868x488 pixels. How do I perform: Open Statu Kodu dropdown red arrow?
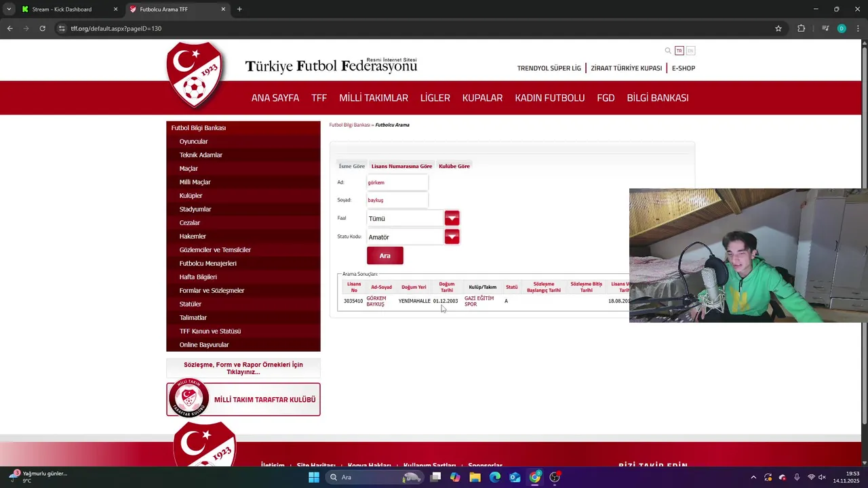pos(452,237)
